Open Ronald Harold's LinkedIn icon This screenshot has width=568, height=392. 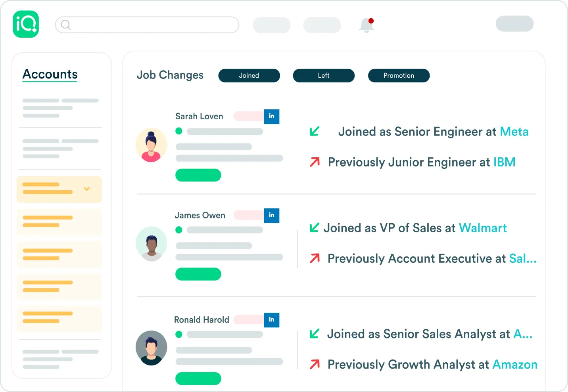pyautogui.click(x=271, y=320)
